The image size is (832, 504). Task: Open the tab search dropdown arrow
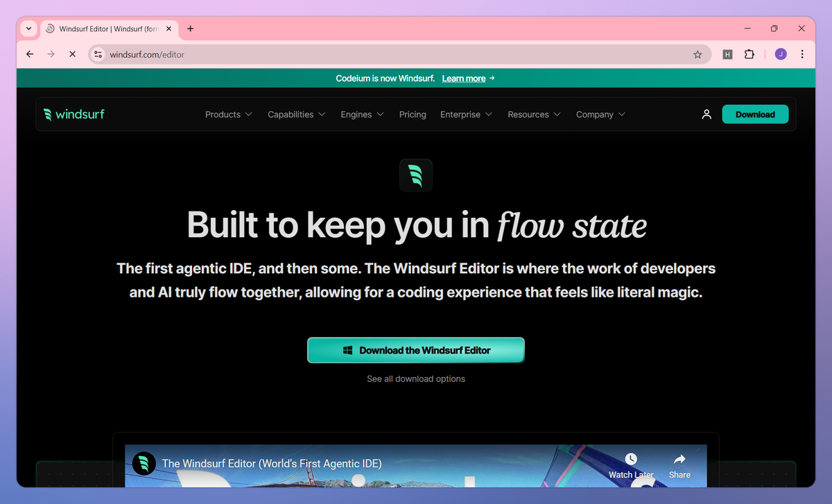click(28, 28)
